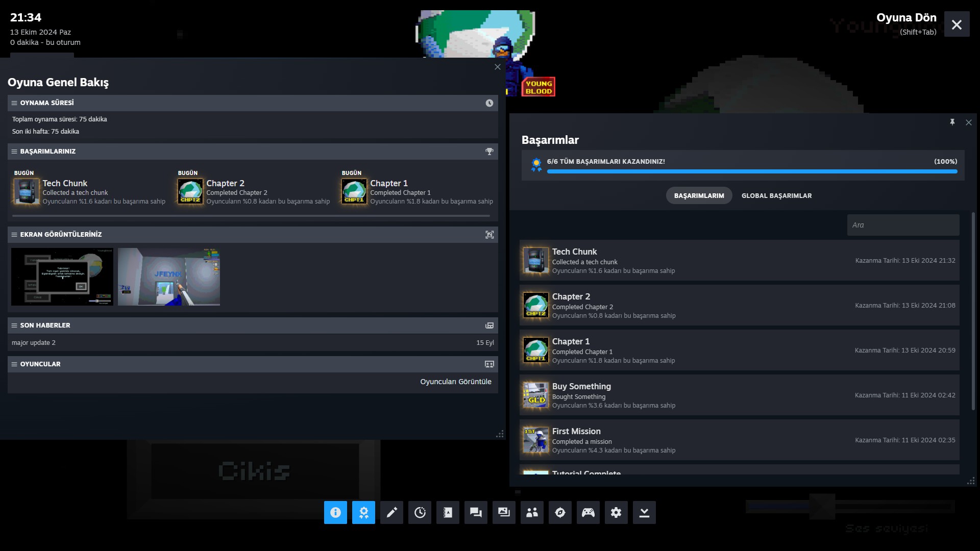The image size is (980, 551).
Task: Toggle the Achievements panel button
Action: pos(363,512)
